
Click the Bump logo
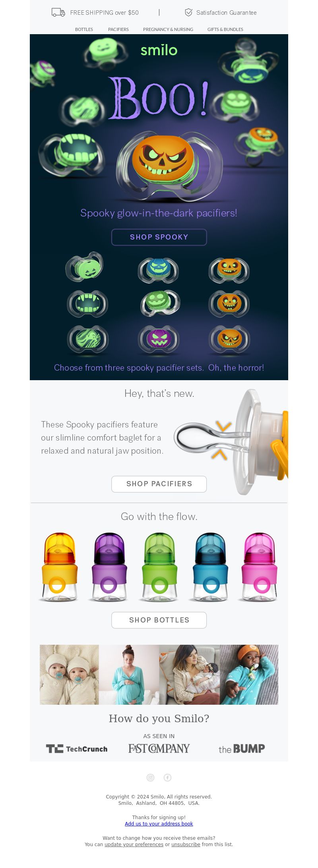tap(242, 749)
